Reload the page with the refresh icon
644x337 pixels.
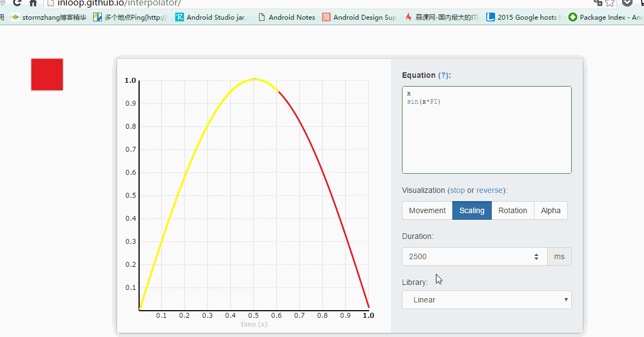[17, 3]
